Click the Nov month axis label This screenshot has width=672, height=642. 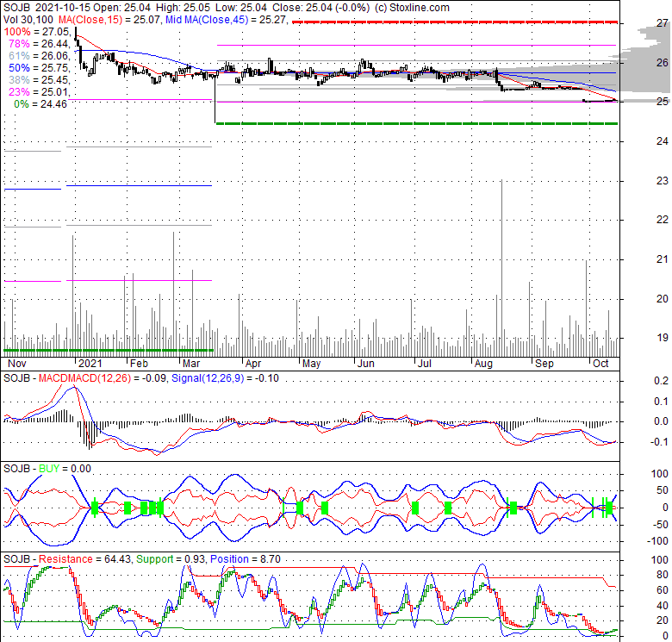[x=17, y=364]
